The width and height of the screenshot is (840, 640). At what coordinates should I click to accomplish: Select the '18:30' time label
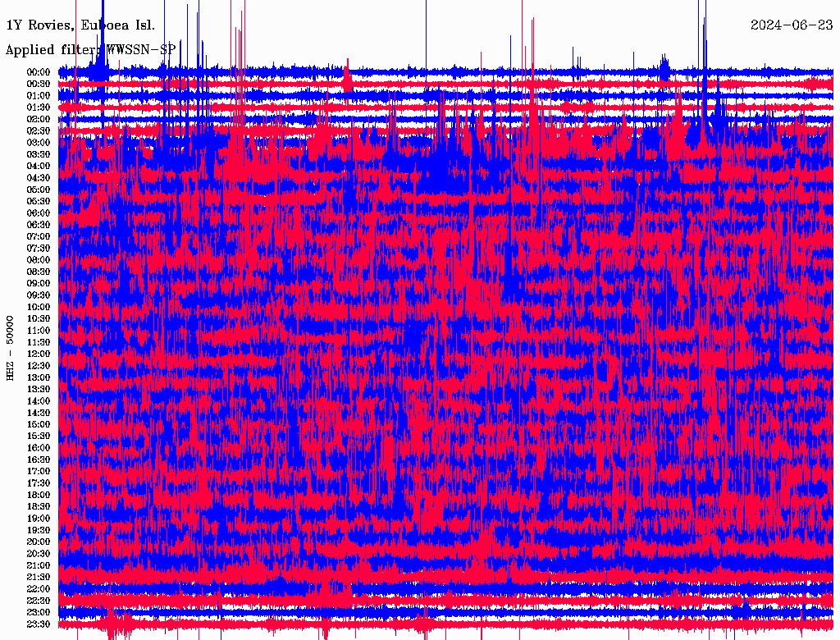click(39, 507)
